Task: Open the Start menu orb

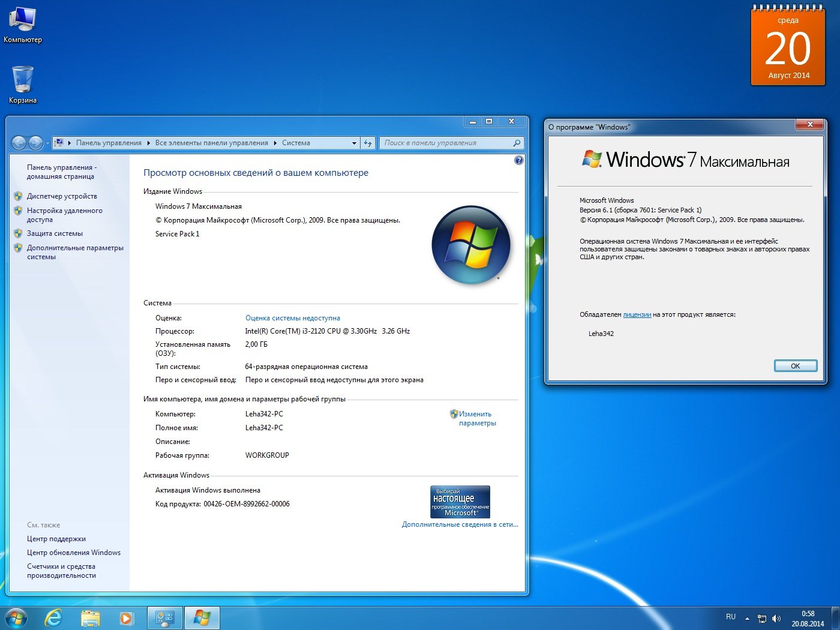Action: 15,618
